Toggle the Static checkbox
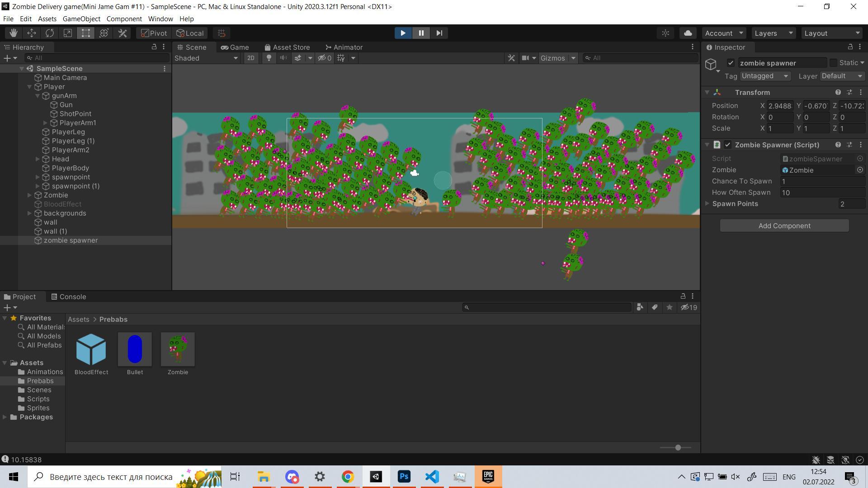Viewport: 868px width, 488px height. click(x=833, y=63)
